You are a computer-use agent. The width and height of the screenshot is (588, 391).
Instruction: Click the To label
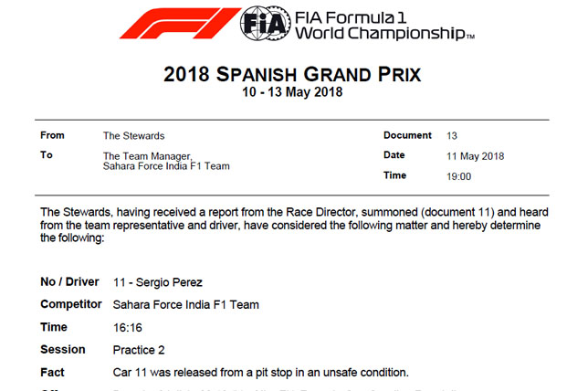[47, 155]
